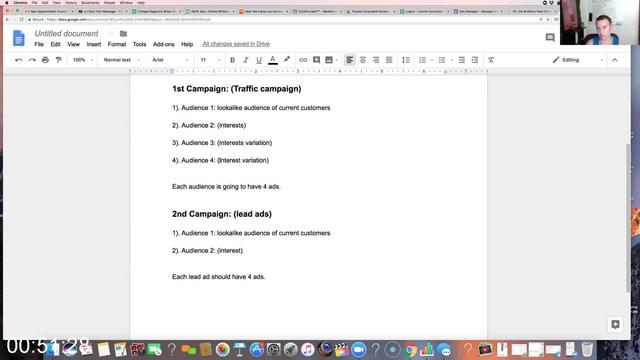Open bulleted list style dropdown arrow
The width and height of the screenshot is (640, 360).
tap(451, 60)
